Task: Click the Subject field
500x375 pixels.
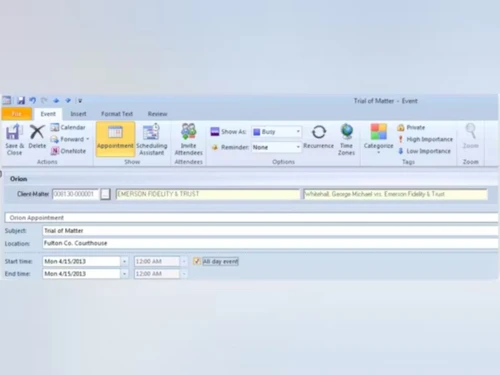Action: pyautogui.click(x=270, y=231)
